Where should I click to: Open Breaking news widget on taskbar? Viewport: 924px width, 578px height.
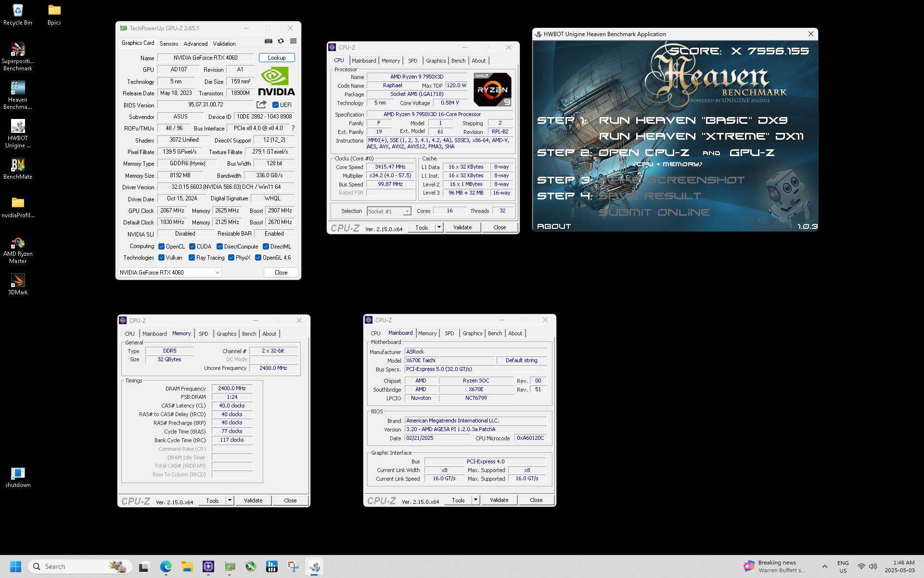pos(775,566)
